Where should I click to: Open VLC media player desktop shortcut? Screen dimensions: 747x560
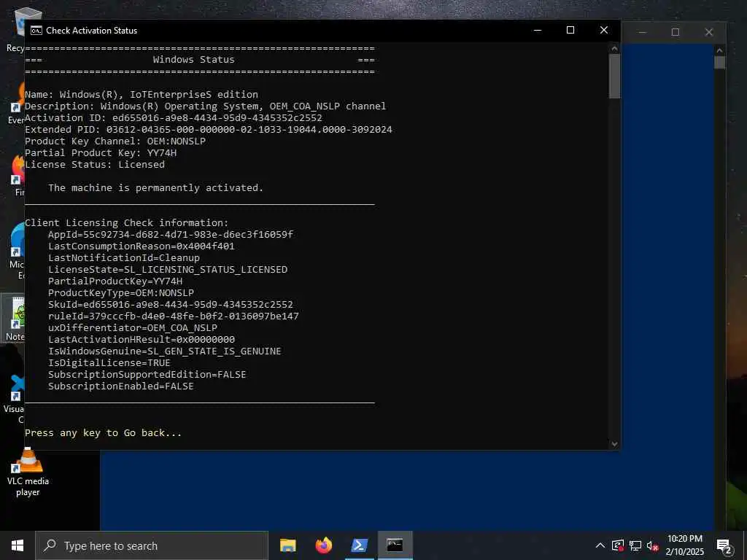[28, 472]
